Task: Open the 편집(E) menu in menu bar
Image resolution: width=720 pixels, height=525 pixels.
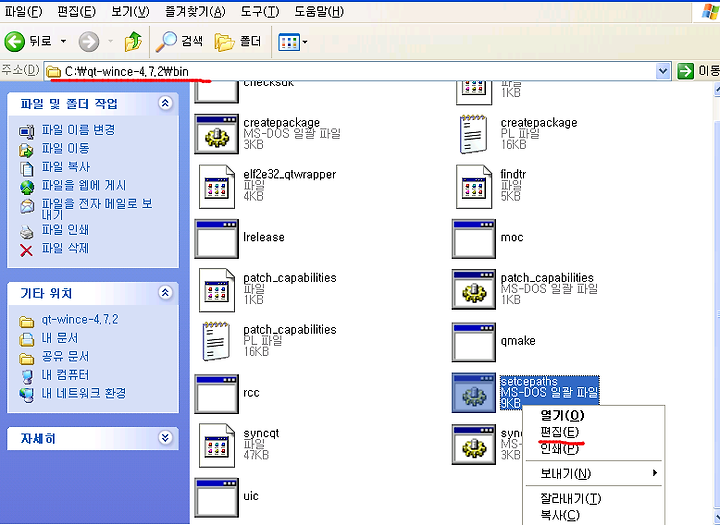Action: coord(76,11)
